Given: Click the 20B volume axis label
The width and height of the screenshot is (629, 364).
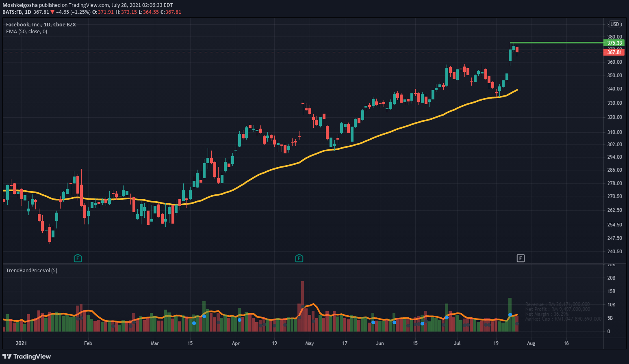Looking at the screenshot, I should tap(611, 278).
